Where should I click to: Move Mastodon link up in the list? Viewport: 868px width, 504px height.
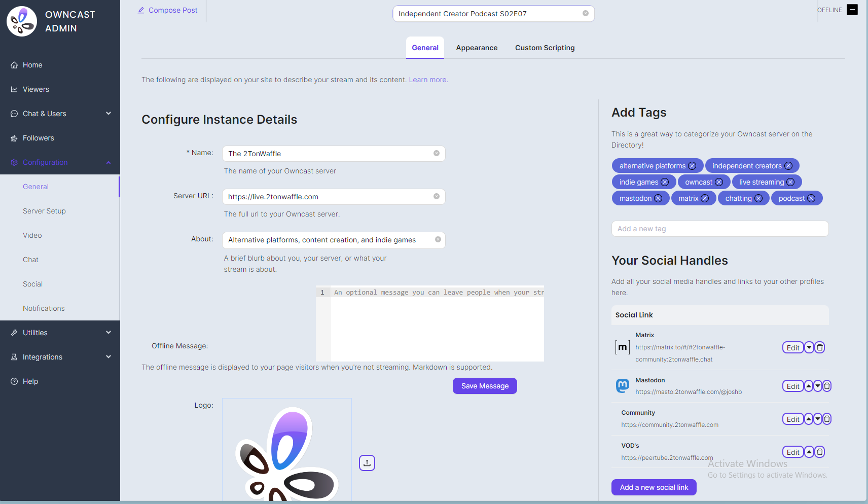(x=809, y=386)
